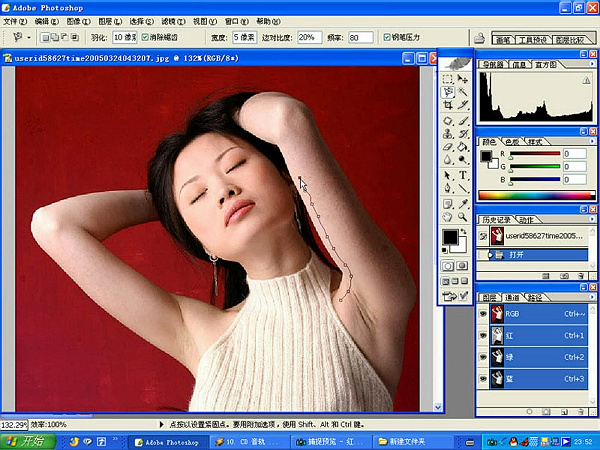The height and width of the screenshot is (450, 600).
Task: Select the Type tool
Action: [x=463, y=176]
